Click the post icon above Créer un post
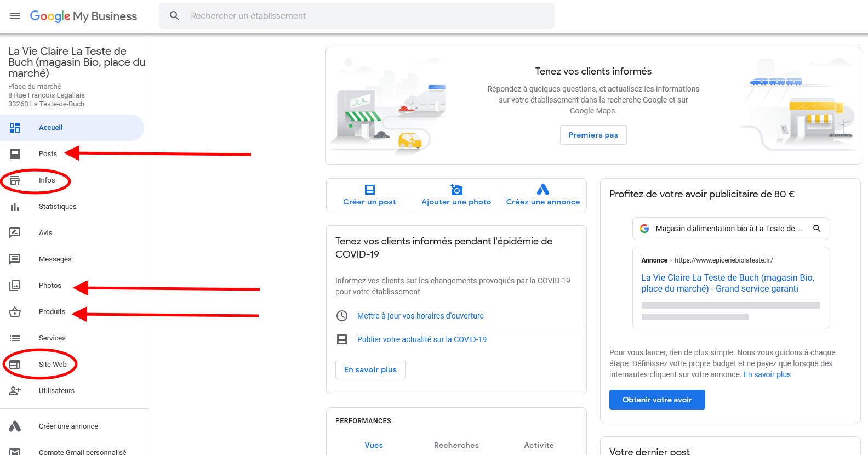The height and width of the screenshot is (455, 868). click(x=370, y=190)
